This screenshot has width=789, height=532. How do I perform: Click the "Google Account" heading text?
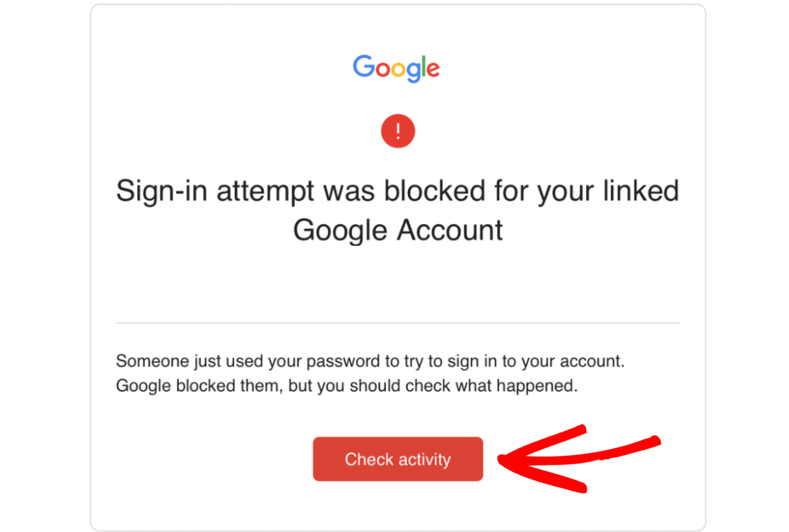[397, 230]
